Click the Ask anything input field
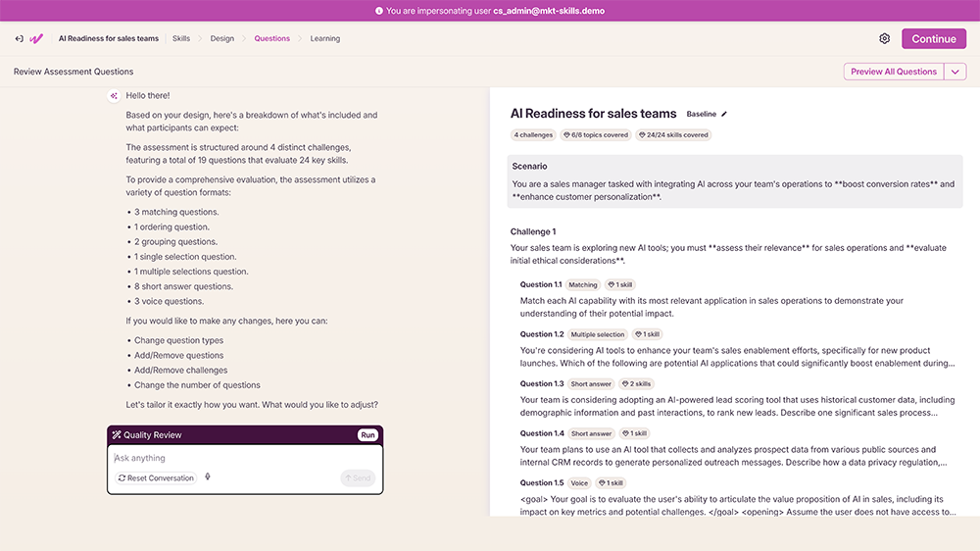 point(235,458)
